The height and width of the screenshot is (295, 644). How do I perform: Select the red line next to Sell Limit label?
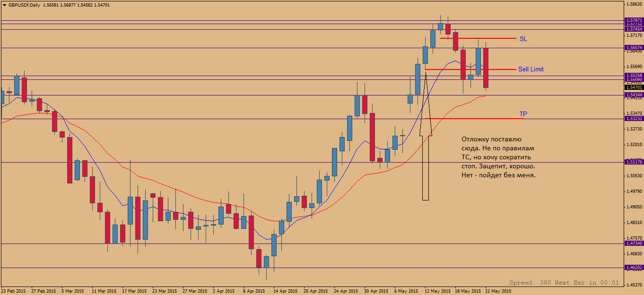coord(470,69)
